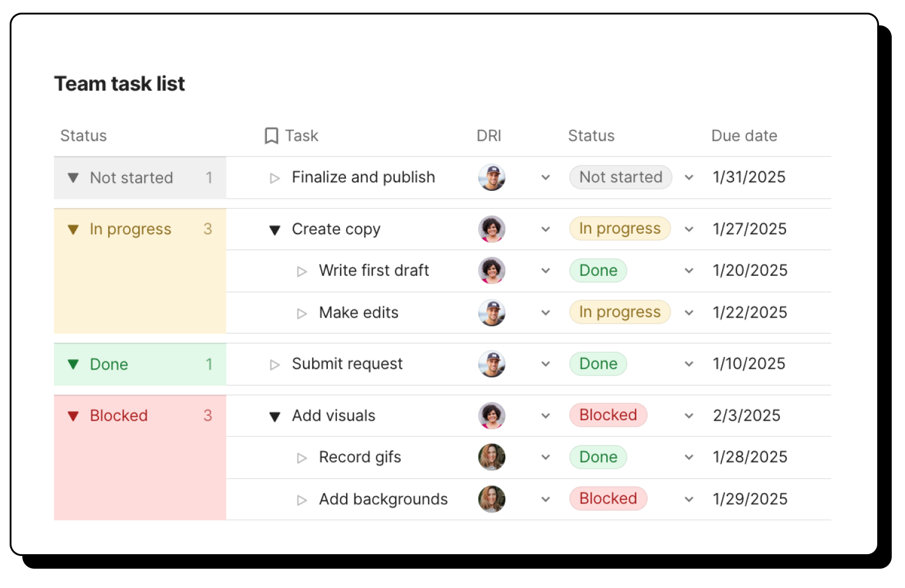Click DRI avatar for Make edits
Image resolution: width=905 pixels, height=588 pixels.
[x=491, y=313]
